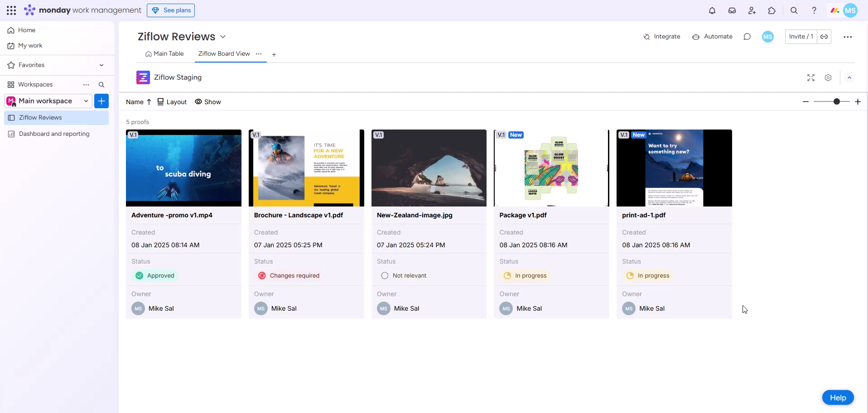Select Ziflow Board View tab
868x413 pixels.
(x=224, y=53)
